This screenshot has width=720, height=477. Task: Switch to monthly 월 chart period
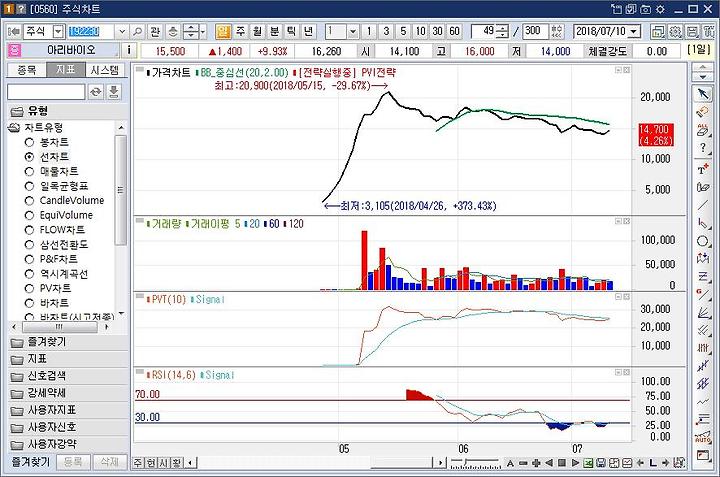[257, 31]
